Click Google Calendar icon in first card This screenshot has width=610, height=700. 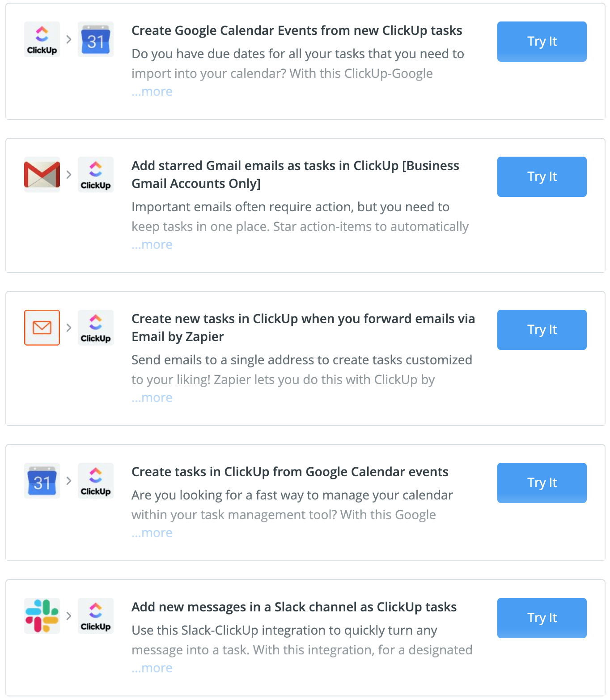[96, 39]
